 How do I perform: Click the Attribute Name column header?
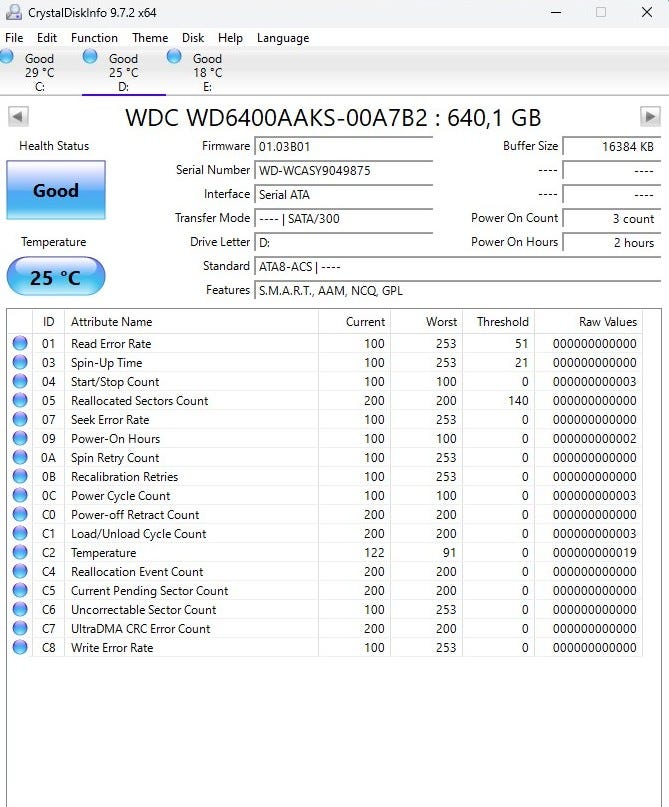point(191,322)
